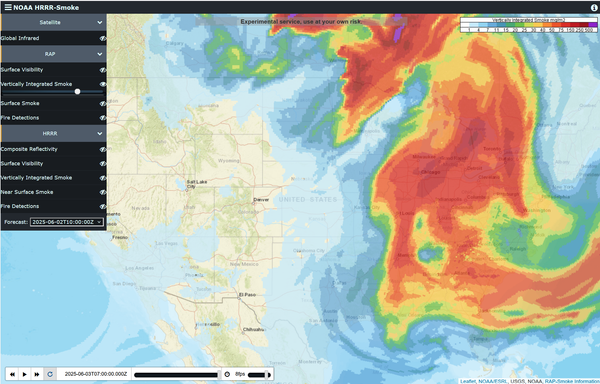Click the clock icon next to 8fps
Screen dimensions: 600x384
(x=227, y=374)
